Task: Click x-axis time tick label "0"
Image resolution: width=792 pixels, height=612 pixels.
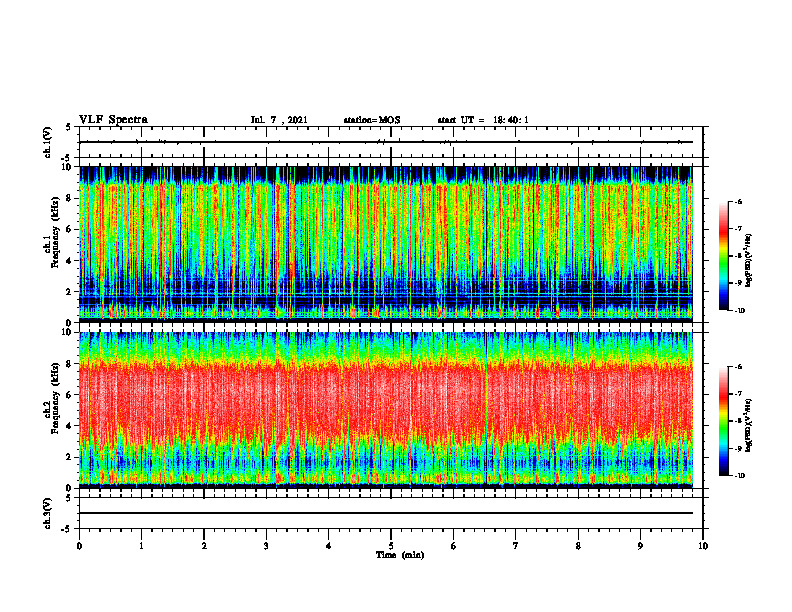Action: click(79, 546)
